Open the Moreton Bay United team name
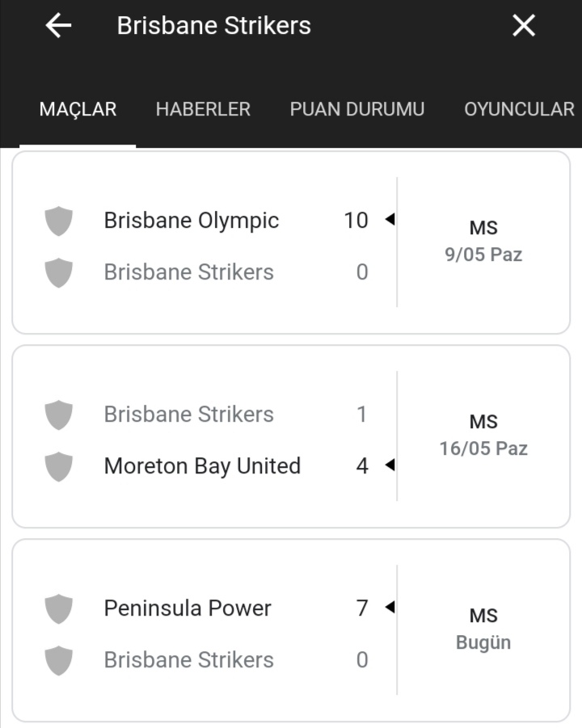 203,466
